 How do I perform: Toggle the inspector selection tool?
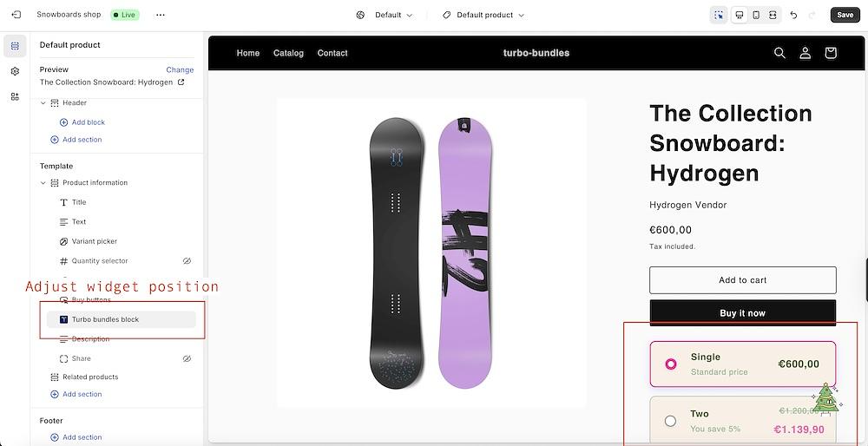(x=719, y=15)
